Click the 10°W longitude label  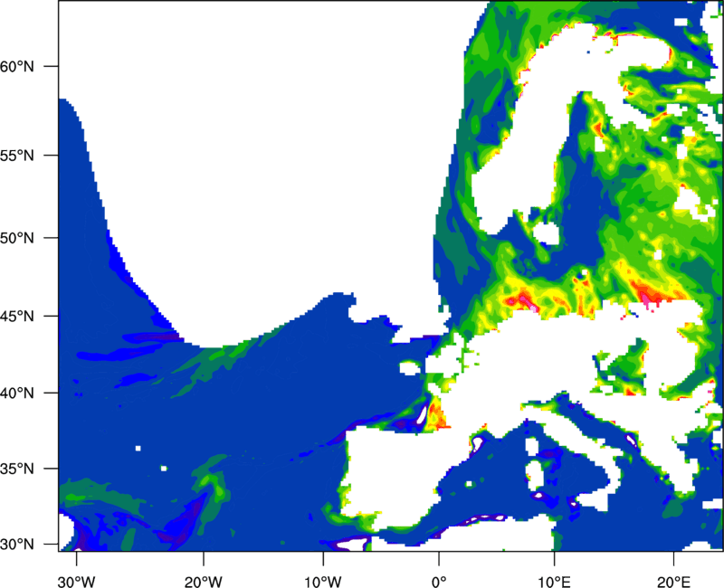coord(323,582)
